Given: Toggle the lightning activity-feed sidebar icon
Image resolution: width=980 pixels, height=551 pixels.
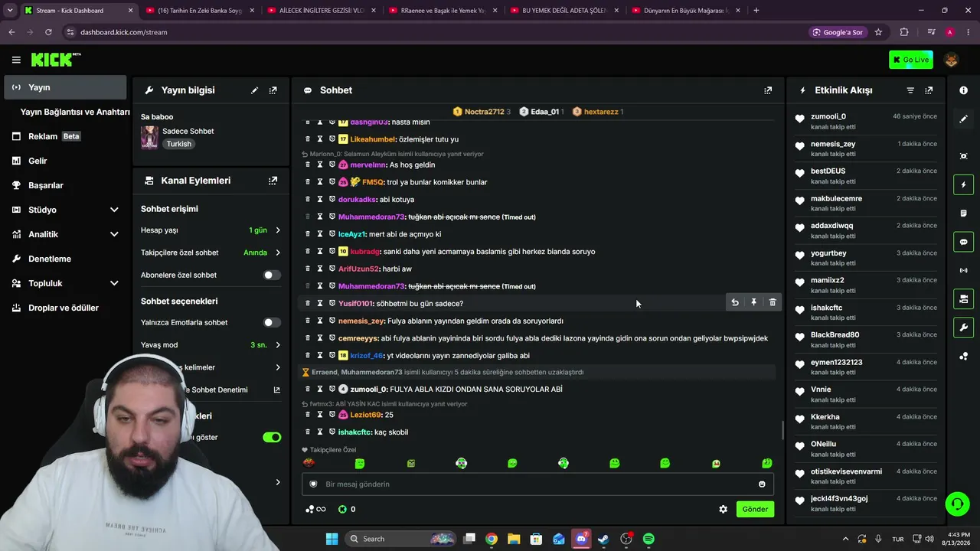Looking at the screenshot, I should pos(963,184).
